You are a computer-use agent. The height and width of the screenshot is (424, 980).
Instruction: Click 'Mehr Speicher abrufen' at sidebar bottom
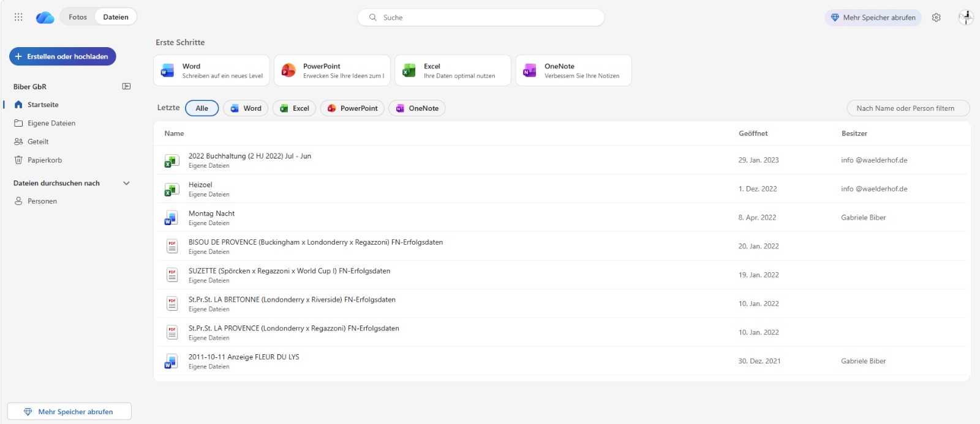click(x=69, y=412)
